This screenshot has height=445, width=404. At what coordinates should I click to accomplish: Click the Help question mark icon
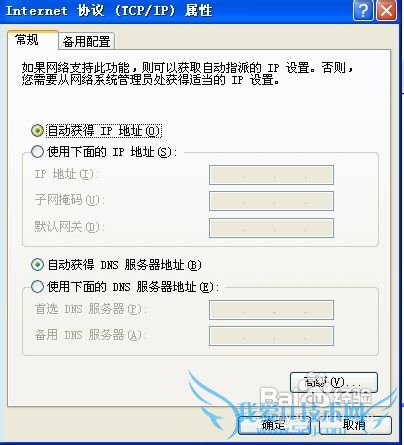click(363, 11)
